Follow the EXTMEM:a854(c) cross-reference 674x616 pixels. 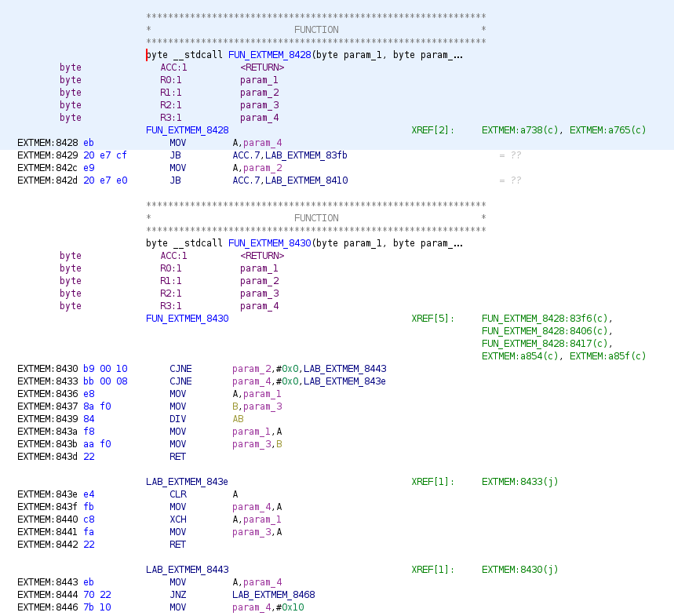click(x=519, y=355)
